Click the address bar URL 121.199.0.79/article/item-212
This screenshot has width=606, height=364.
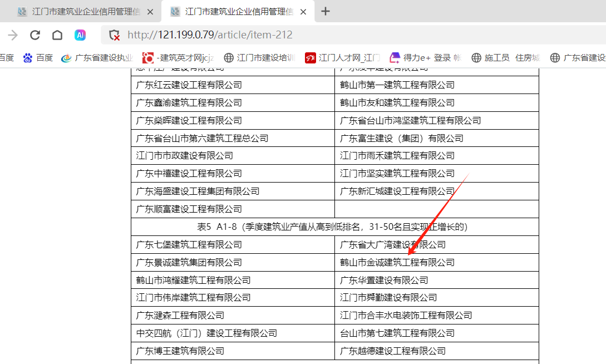(210, 35)
